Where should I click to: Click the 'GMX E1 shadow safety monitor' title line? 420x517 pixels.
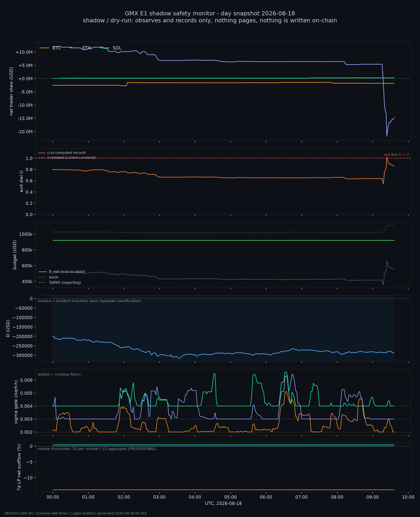[x=210, y=14]
